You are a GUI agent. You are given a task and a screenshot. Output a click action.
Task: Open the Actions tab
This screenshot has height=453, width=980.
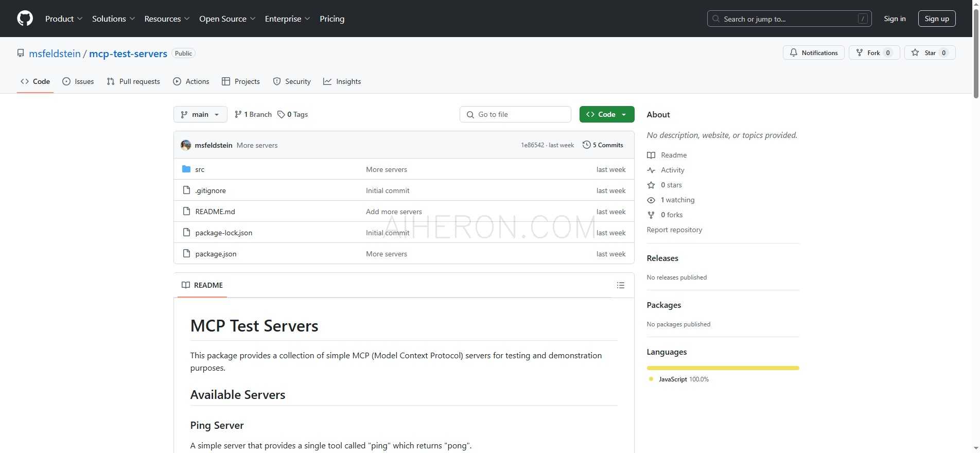point(191,81)
